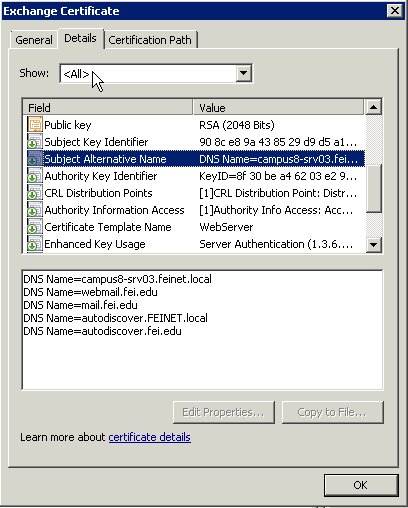Image resolution: width=408 pixels, height=508 pixels.
Task: Click the Show combo box set to <All>
Action: pyautogui.click(x=156, y=73)
